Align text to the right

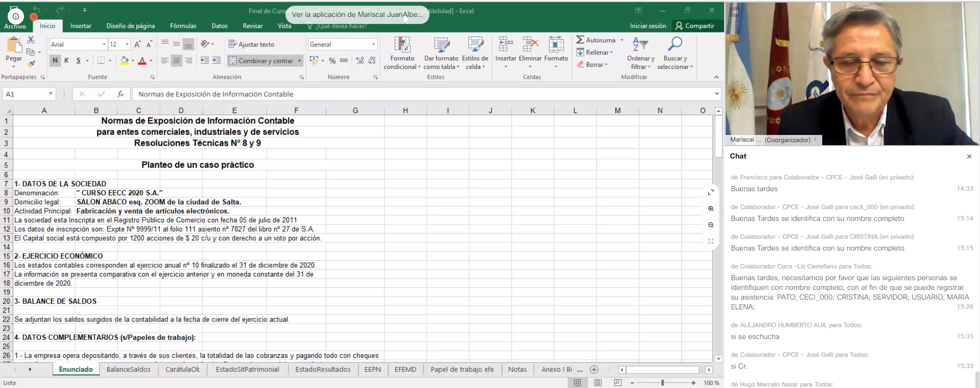(x=188, y=60)
